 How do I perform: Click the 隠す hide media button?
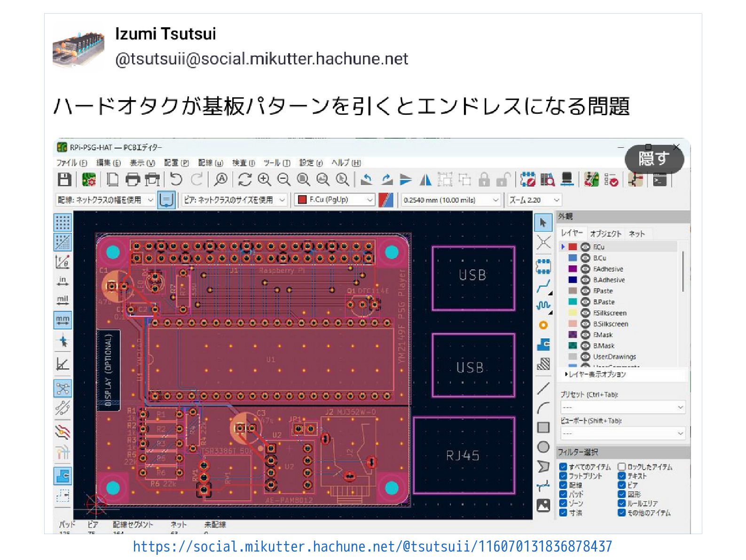tap(654, 159)
